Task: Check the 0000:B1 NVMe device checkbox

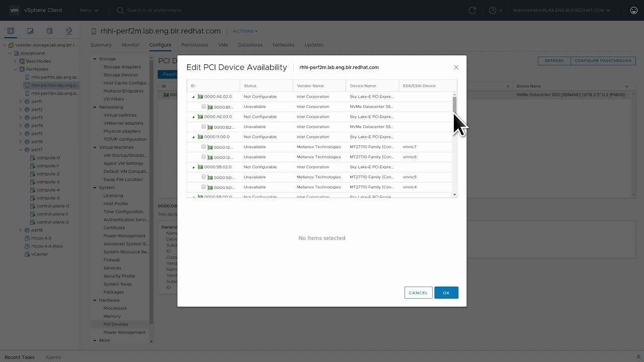Action: click(204, 107)
